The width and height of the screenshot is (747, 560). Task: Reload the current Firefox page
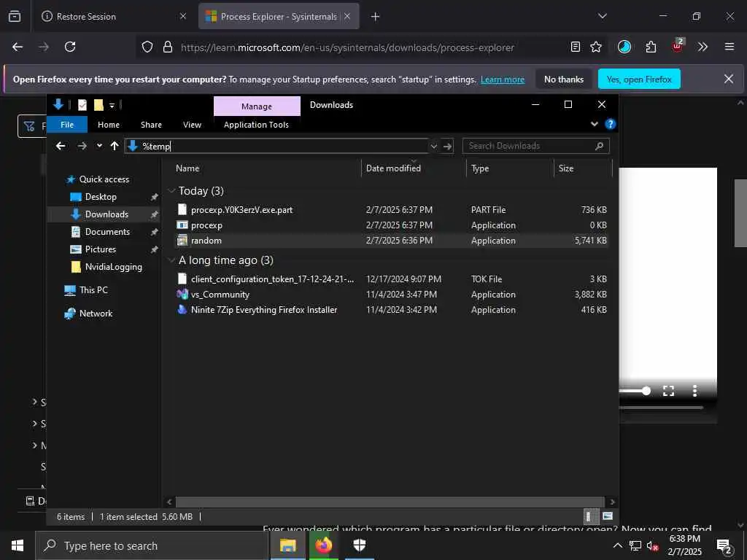pyautogui.click(x=70, y=47)
